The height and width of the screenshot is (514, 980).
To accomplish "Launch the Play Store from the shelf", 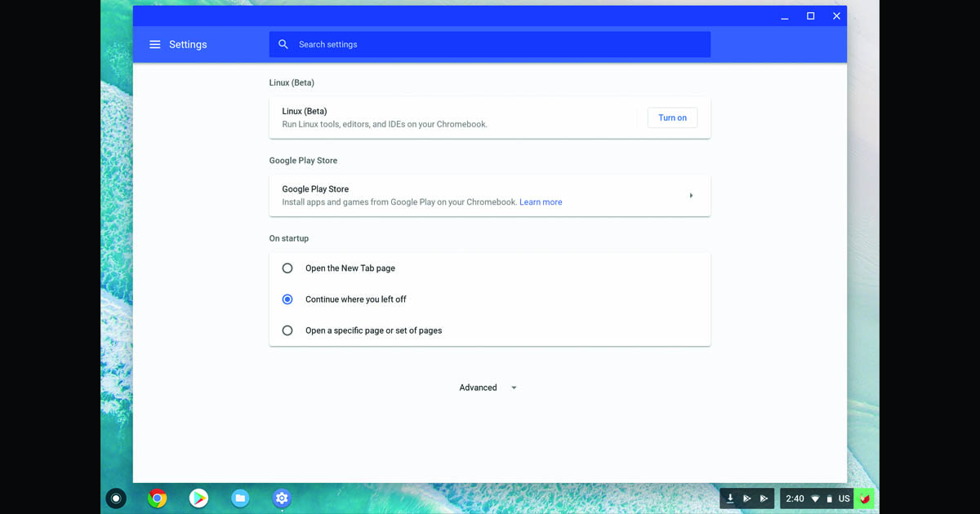I will [198, 498].
